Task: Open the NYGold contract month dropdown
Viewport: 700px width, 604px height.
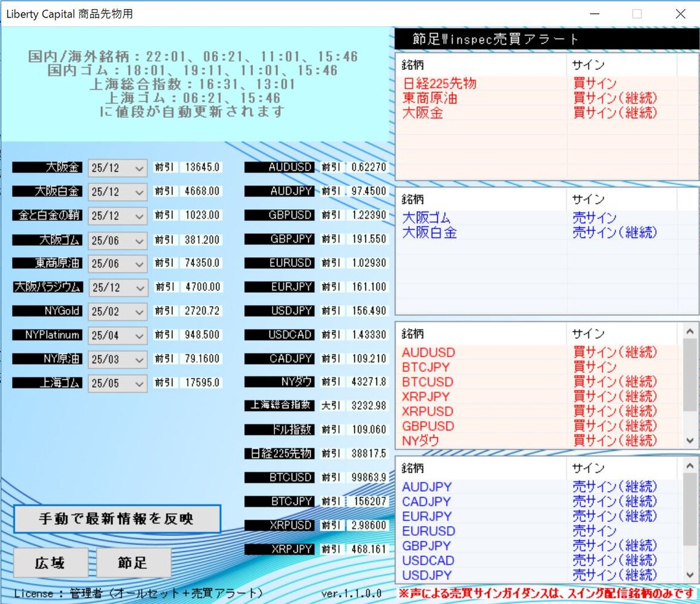Action: tap(117, 312)
